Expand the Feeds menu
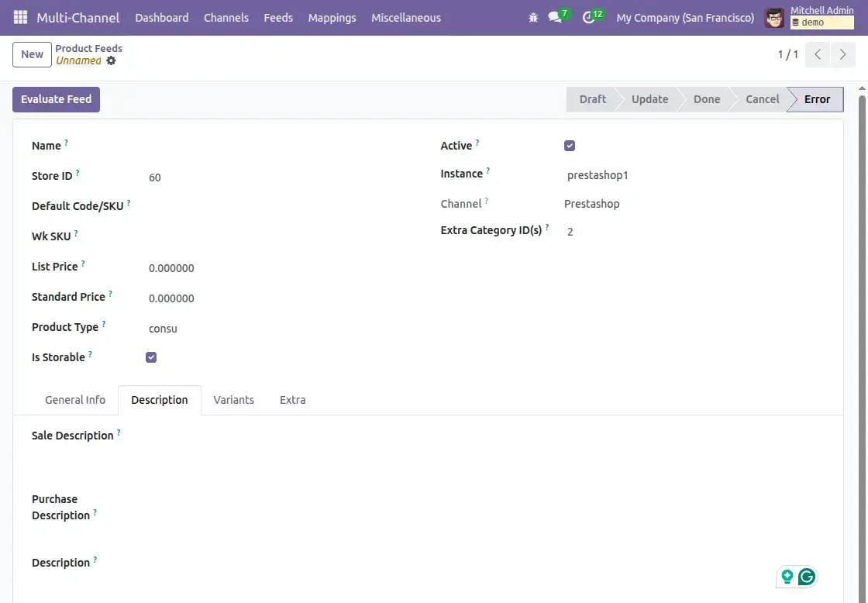868x603 pixels. pyautogui.click(x=278, y=17)
